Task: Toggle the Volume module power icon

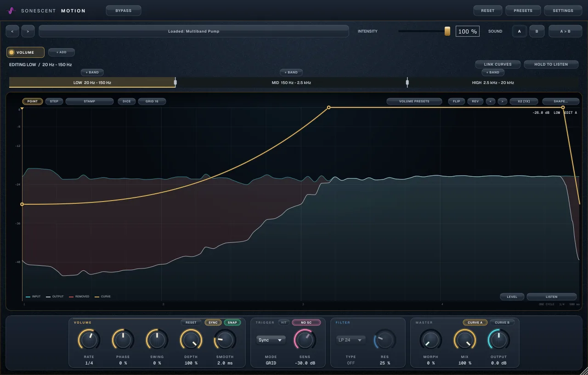Action: click(12, 52)
